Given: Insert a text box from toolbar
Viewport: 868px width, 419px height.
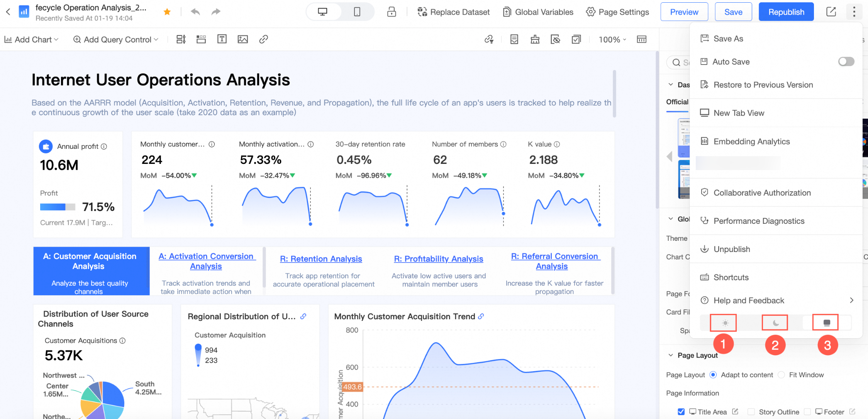Looking at the screenshot, I should tap(222, 39).
